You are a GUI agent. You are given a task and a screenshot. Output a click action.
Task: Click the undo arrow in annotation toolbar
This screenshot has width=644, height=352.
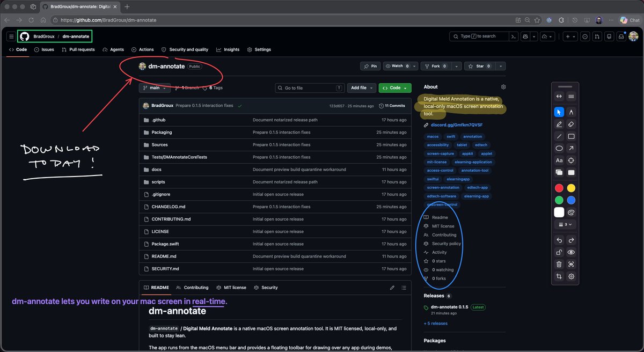(559, 240)
